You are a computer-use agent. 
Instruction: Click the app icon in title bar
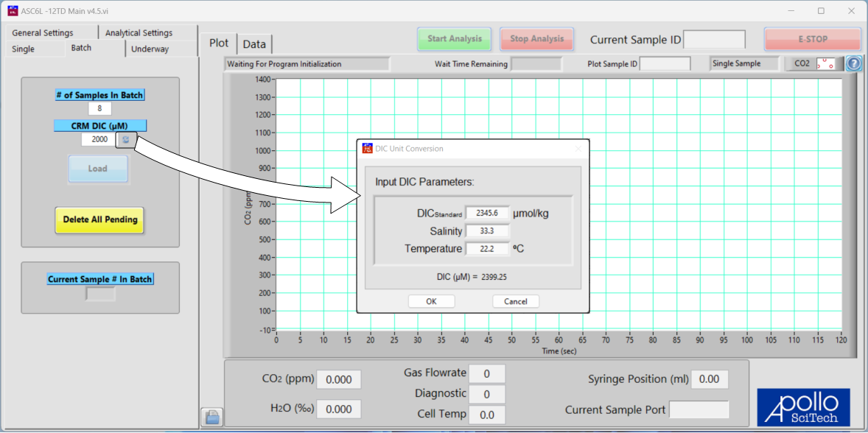pos(12,11)
